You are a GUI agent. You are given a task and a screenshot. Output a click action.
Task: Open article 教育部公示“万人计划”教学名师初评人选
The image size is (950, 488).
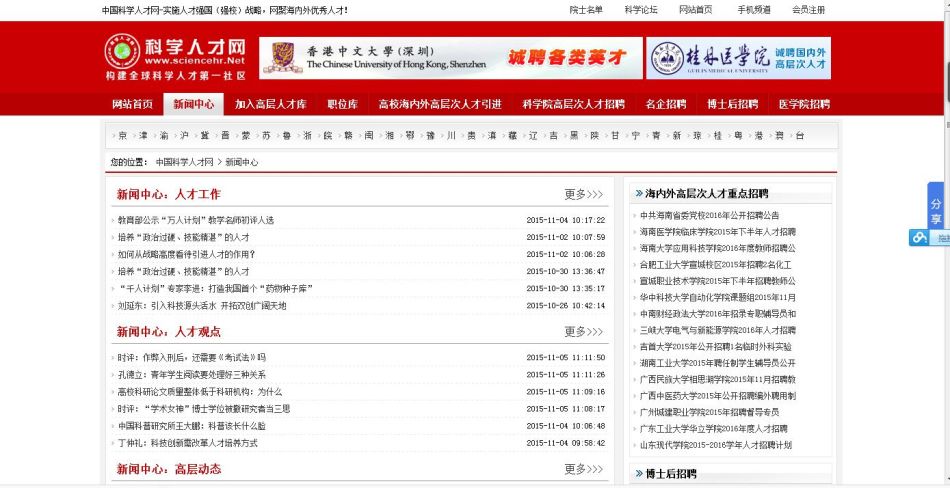pyautogui.click(x=196, y=221)
